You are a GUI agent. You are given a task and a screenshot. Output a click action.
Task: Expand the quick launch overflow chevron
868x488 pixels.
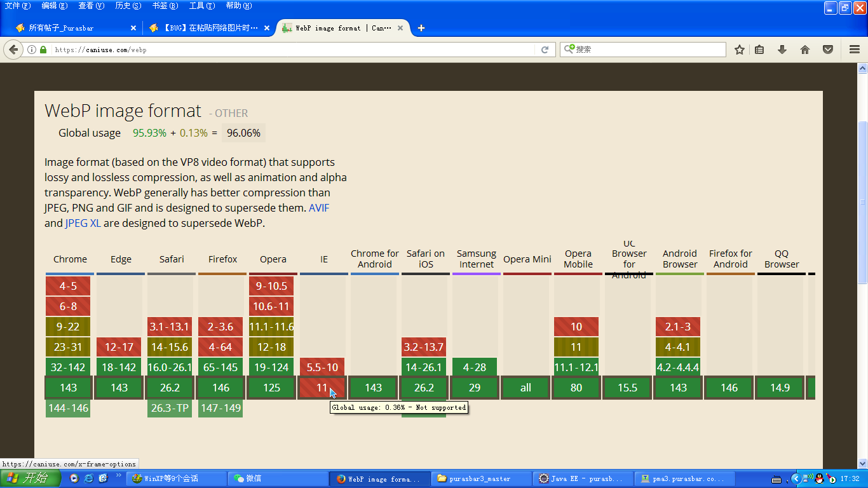tap(118, 475)
